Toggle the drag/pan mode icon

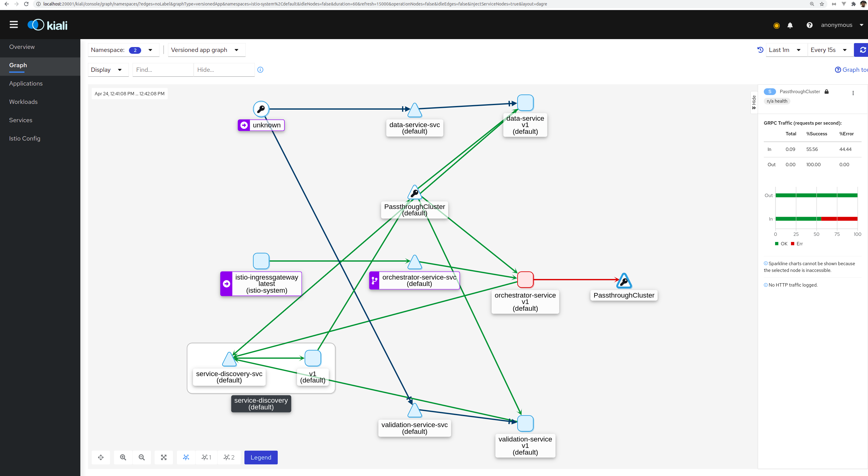[x=101, y=457]
